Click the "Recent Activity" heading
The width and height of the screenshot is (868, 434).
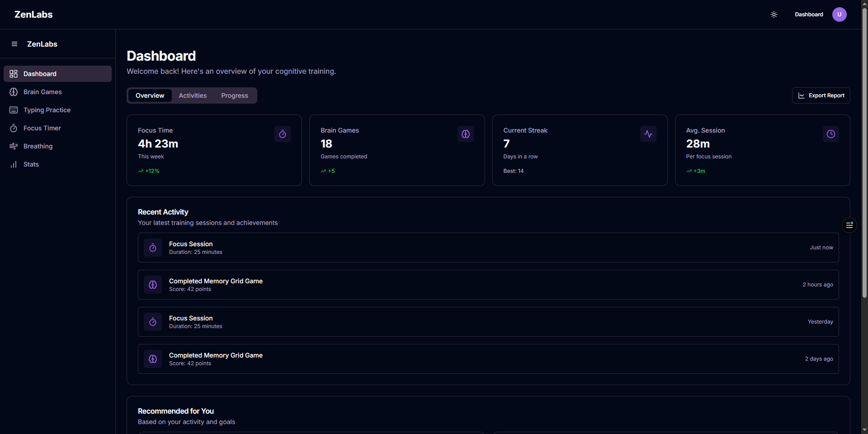[163, 212]
